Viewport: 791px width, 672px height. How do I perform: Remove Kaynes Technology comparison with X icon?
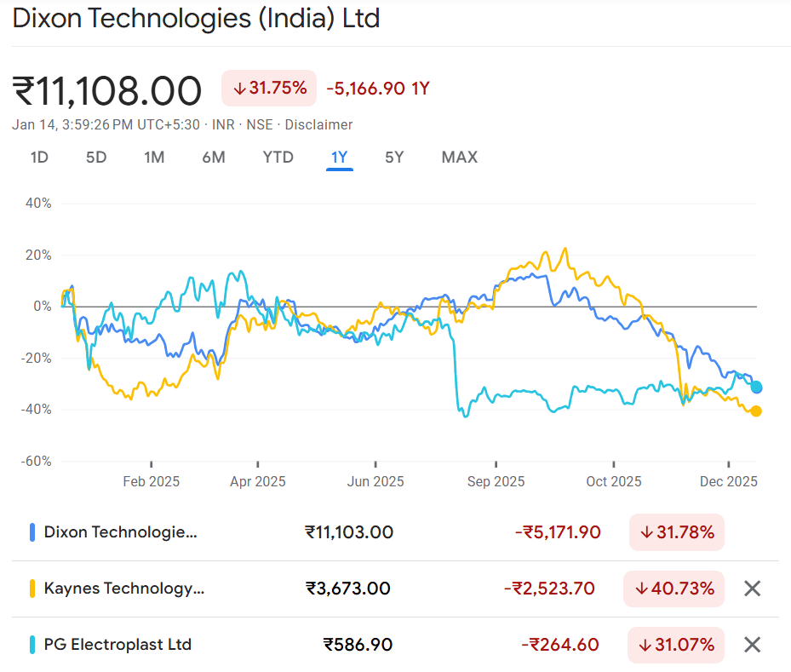tap(752, 589)
